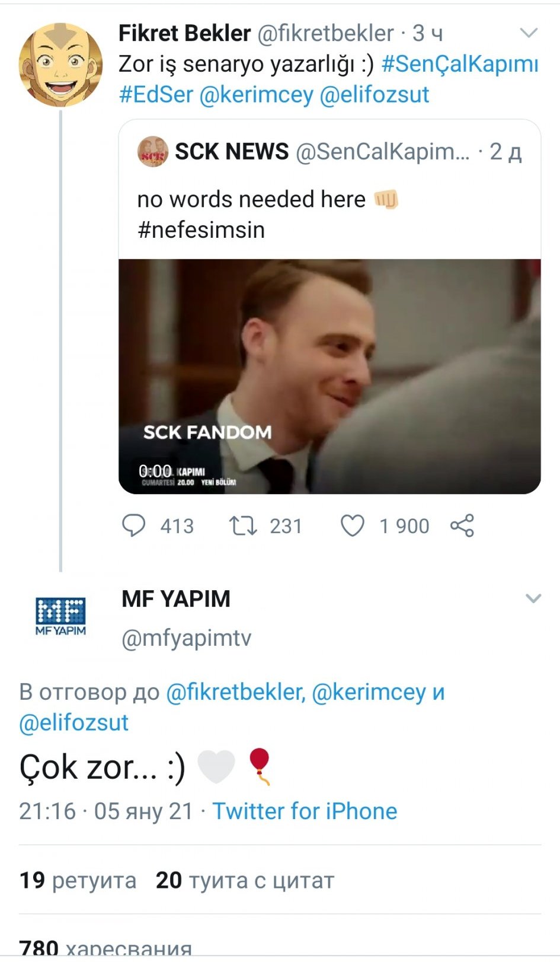The image size is (560, 962).
Task: Open the MF YAPIM logo avatar
Action: 60,616
